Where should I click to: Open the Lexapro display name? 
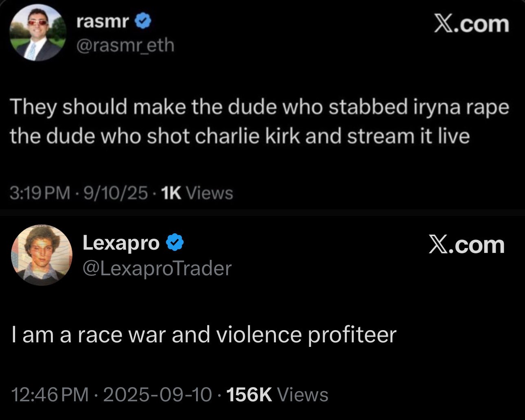(121, 243)
